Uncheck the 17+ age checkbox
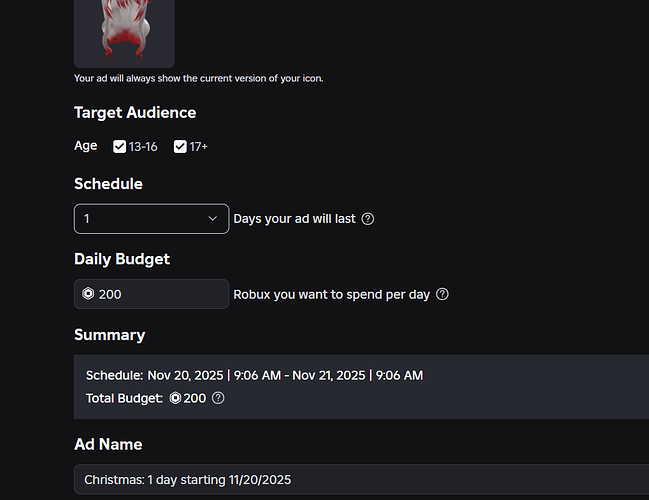649x500 pixels. tap(180, 147)
